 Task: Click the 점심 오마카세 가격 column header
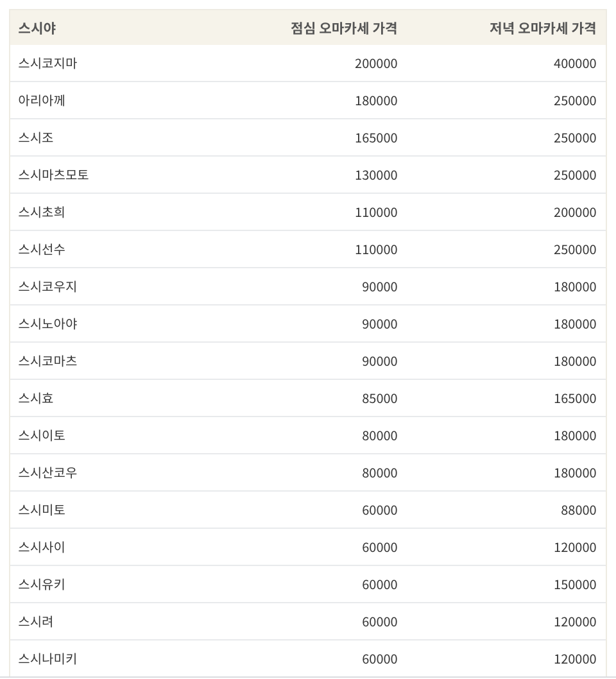(344, 28)
